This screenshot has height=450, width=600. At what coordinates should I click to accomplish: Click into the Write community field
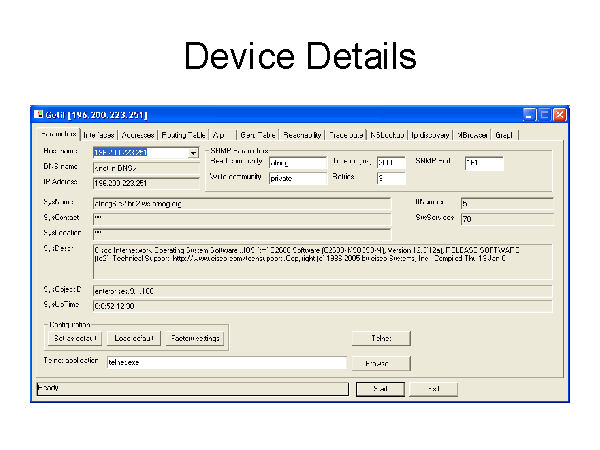coord(298,178)
